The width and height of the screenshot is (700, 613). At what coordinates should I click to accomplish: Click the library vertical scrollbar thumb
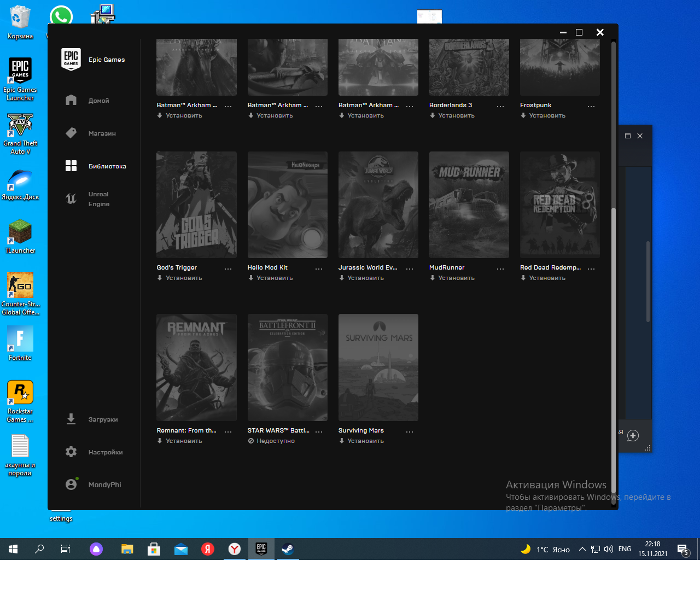[x=614, y=350]
